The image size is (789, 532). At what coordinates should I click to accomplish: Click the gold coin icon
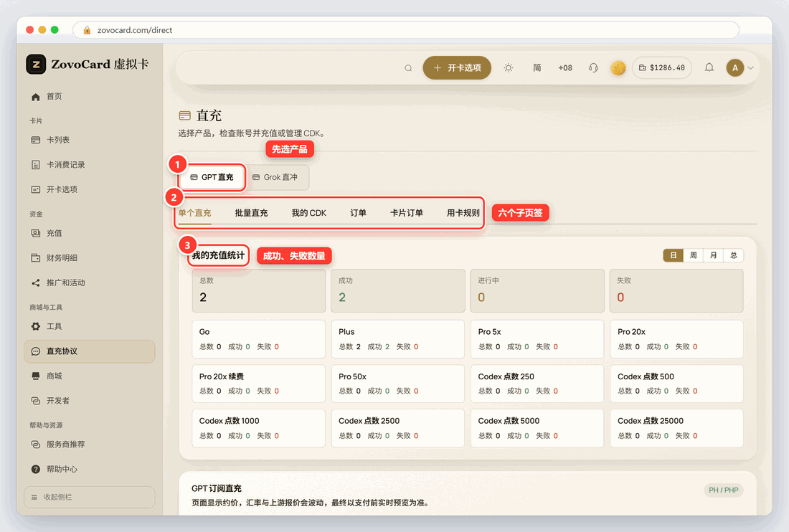pyautogui.click(x=618, y=68)
